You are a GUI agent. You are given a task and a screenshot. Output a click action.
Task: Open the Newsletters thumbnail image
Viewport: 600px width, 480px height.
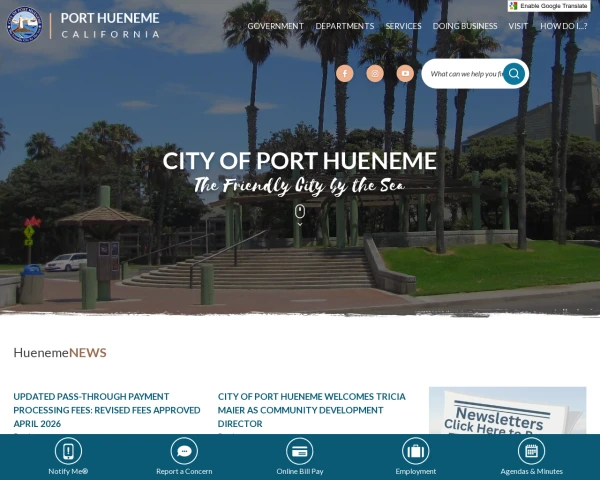click(507, 410)
